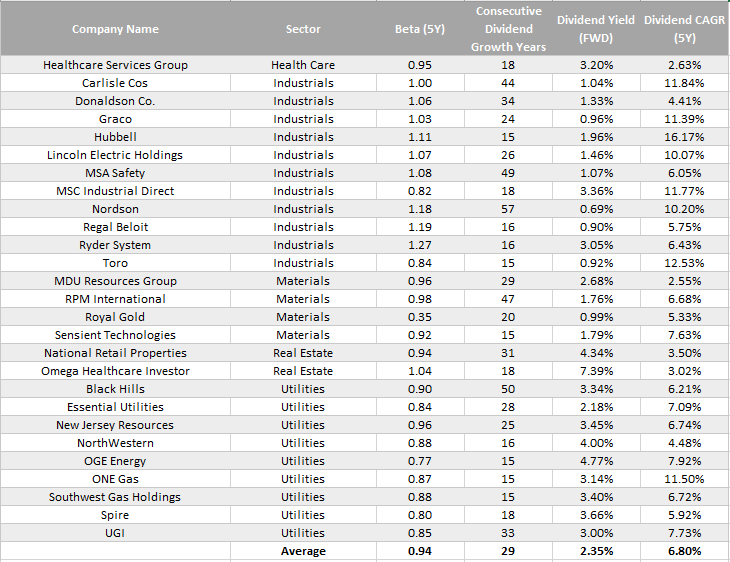Select the Dividend CAGR (5Y) header
The width and height of the screenshot is (730, 562).
coord(684,29)
